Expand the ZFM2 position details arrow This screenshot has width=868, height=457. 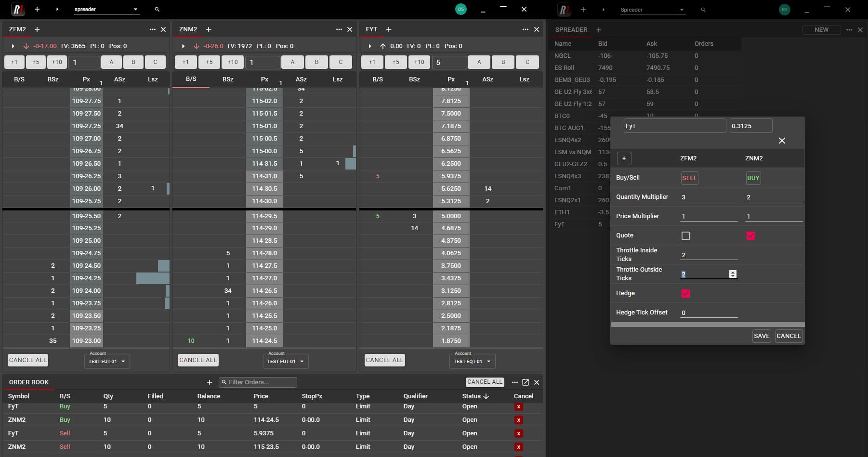tap(13, 46)
